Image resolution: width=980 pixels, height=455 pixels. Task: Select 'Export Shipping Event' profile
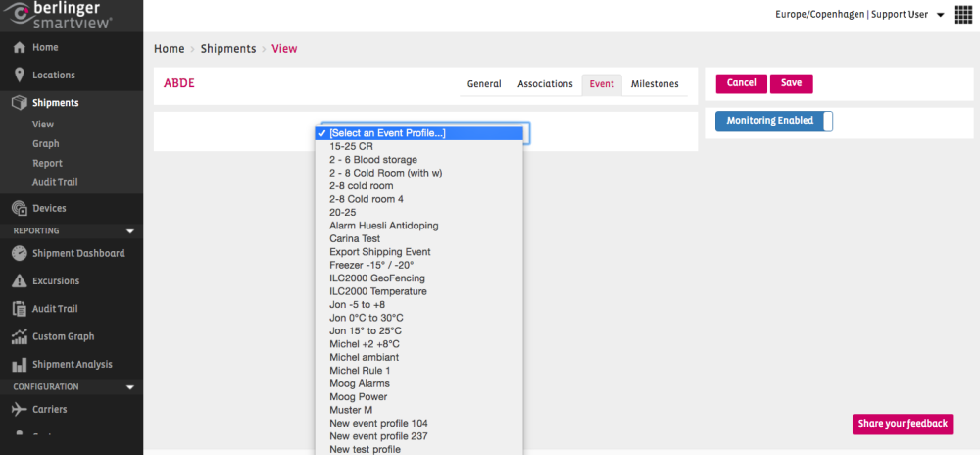click(418, 252)
